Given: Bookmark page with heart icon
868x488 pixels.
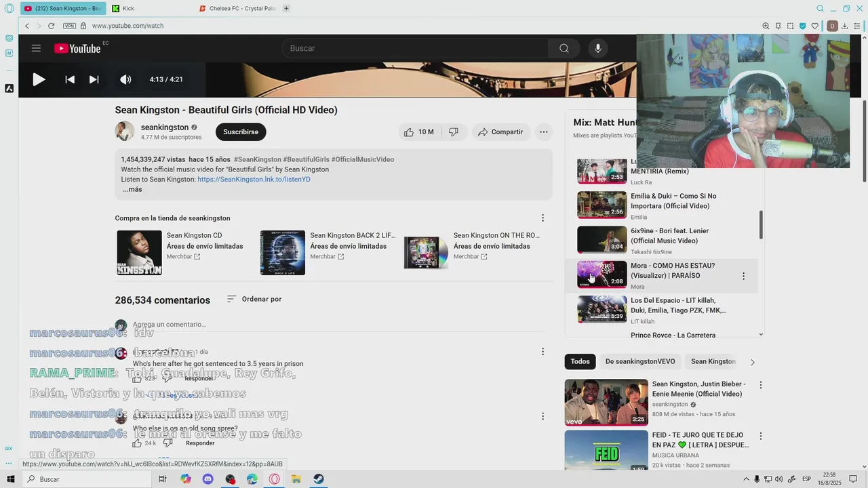Looking at the screenshot, I should (814, 26).
